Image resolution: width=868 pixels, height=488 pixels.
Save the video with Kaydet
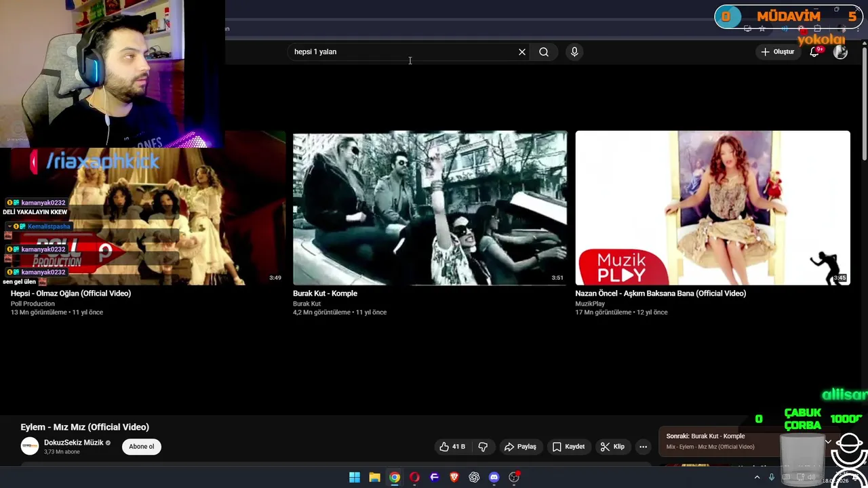click(568, 447)
